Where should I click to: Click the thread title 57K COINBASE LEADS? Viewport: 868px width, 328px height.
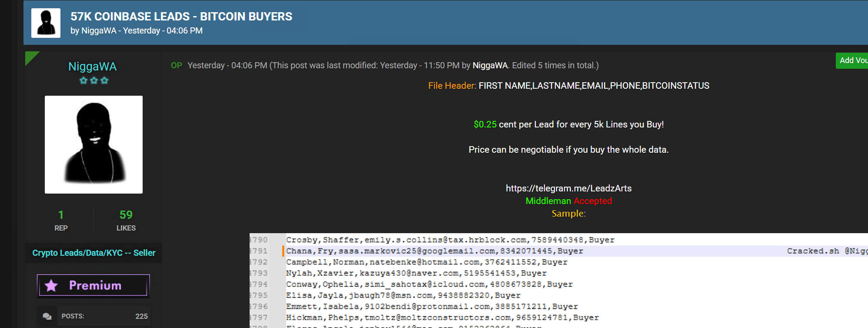181,17
